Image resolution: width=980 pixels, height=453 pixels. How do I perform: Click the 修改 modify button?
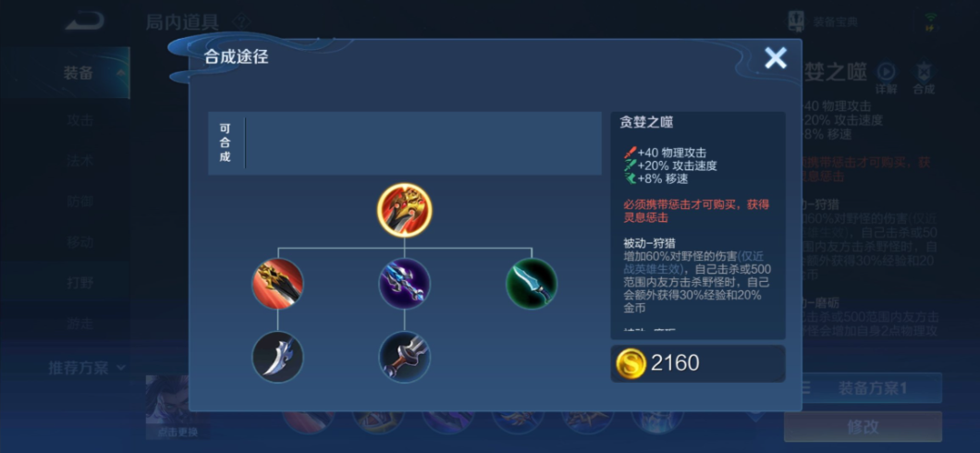point(864,427)
